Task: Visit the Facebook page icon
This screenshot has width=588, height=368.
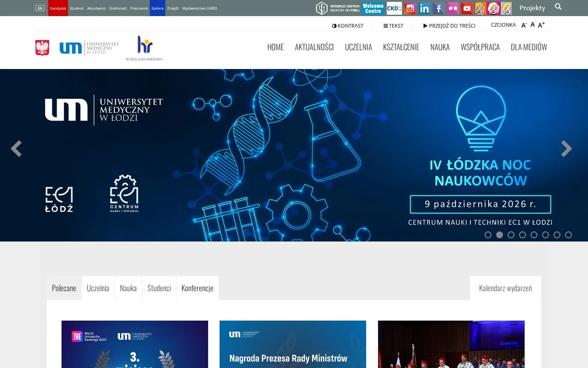Action: 439,8
